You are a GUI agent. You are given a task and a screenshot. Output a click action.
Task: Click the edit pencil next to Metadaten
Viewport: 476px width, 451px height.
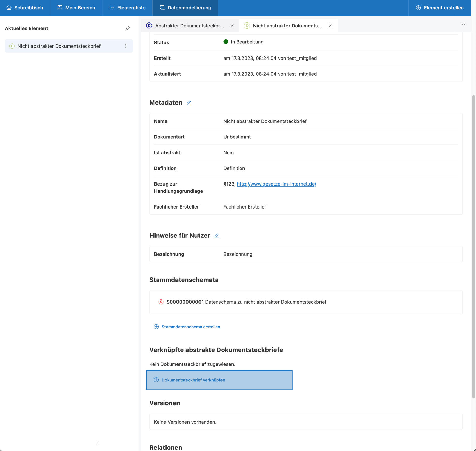[189, 103]
